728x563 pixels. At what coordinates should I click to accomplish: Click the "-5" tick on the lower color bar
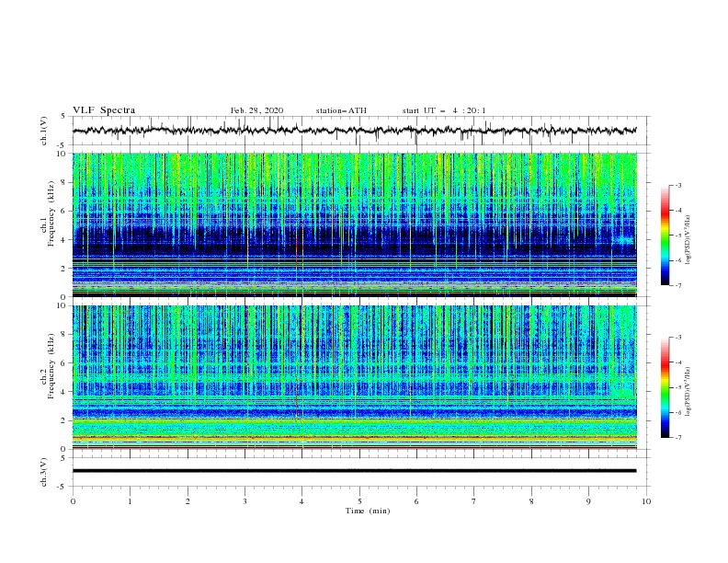(x=677, y=387)
